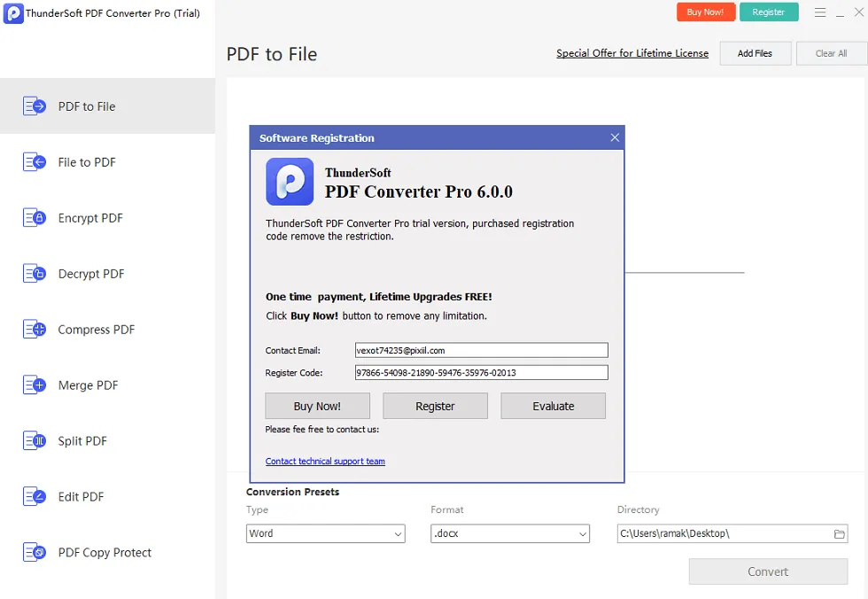The image size is (868, 599).
Task: Click the ThunderSoft app logo
Action: (x=12, y=13)
